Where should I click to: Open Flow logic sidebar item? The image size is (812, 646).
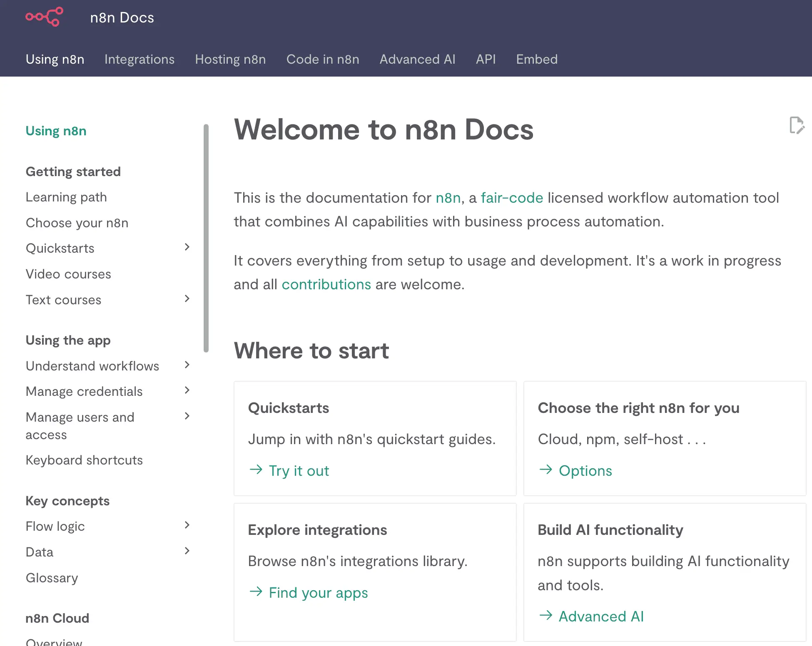click(x=55, y=526)
